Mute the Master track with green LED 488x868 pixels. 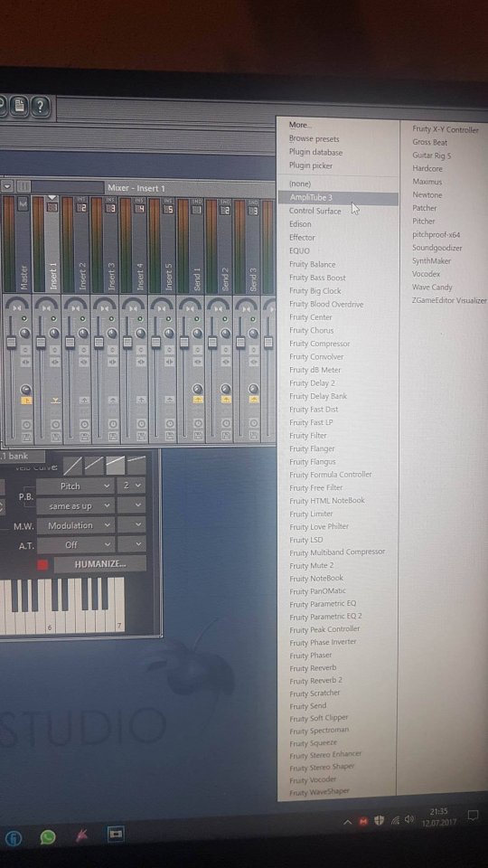pyautogui.click(x=24, y=319)
